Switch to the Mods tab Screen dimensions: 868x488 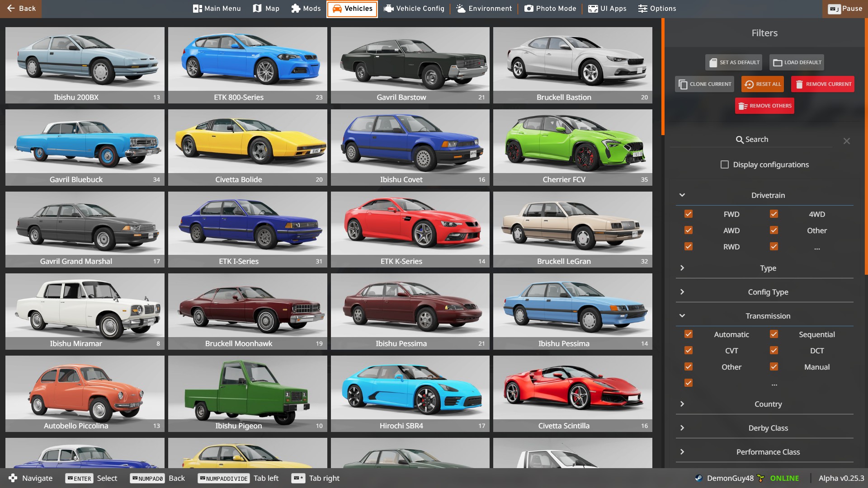point(306,9)
